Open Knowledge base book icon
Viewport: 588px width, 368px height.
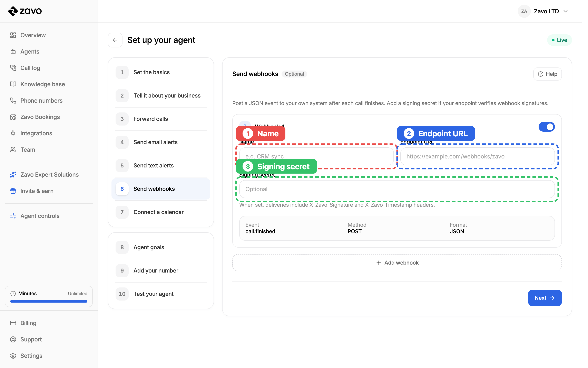point(13,84)
